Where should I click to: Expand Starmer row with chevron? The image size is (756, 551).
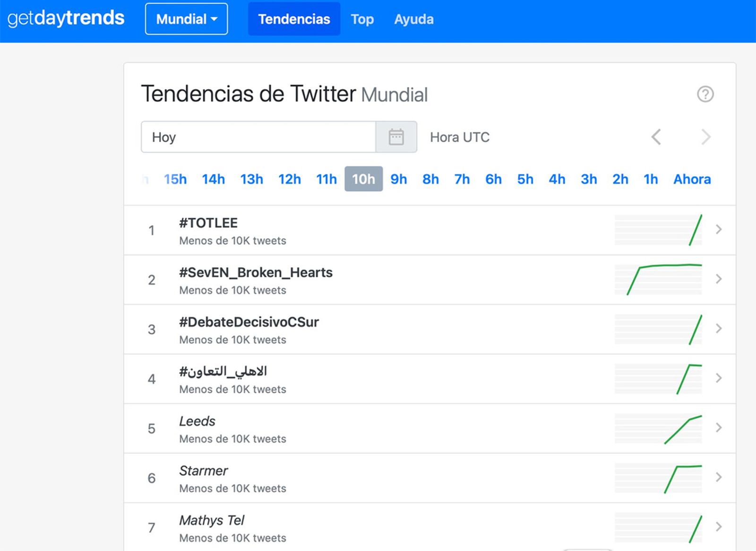pyautogui.click(x=719, y=477)
